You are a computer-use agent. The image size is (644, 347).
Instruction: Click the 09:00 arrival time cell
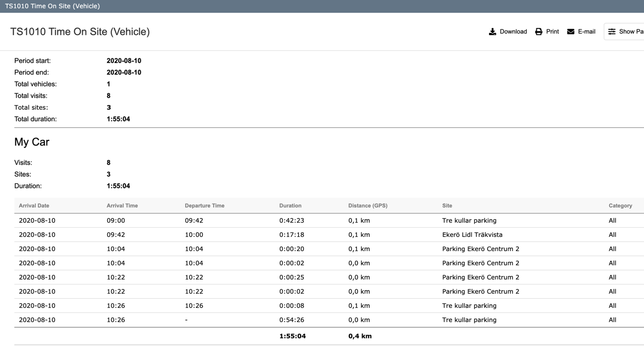click(x=115, y=221)
